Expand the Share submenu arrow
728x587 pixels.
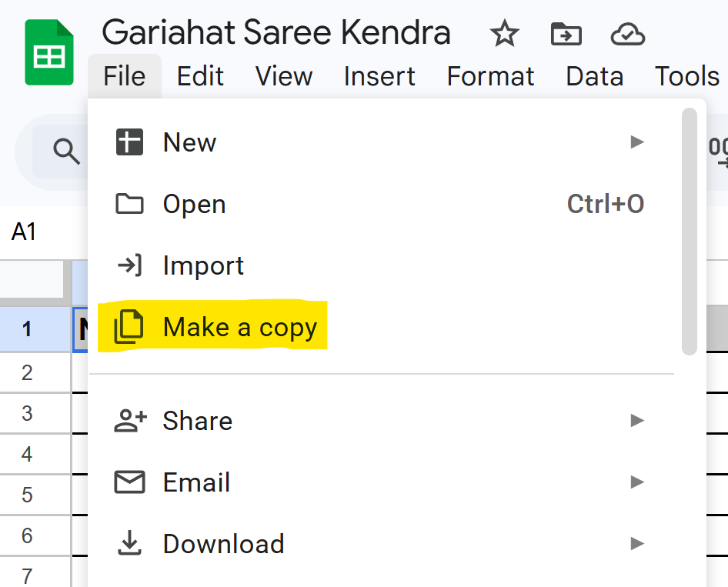636,421
